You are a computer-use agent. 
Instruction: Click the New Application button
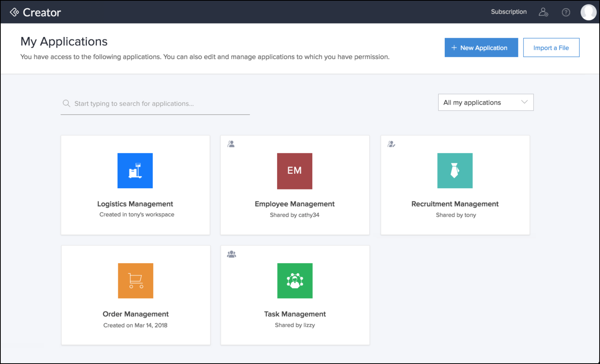pyautogui.click(x=481, y=47)
